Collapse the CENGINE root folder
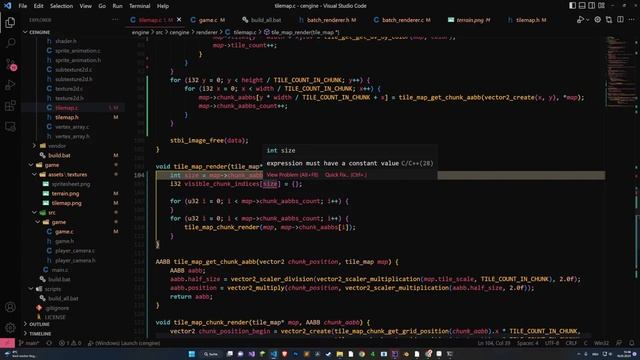 click(39, 32)
